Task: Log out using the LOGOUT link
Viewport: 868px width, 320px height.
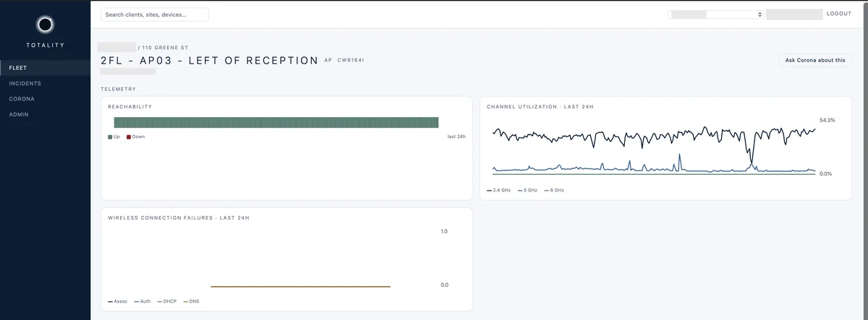Action: (x=839, y=14)
